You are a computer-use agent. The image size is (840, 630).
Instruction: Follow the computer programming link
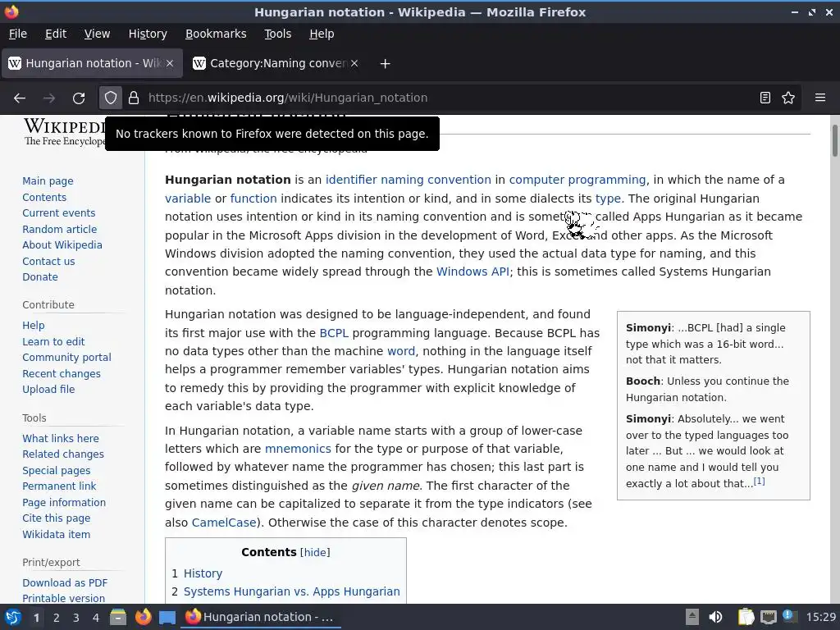tap(577, 180)
